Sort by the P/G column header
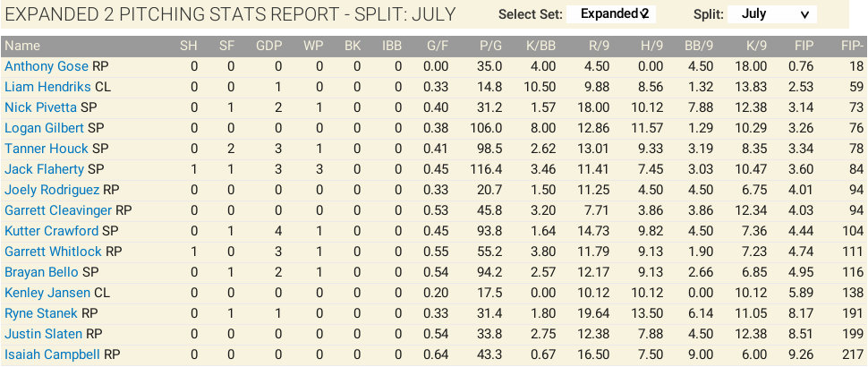Image resolution: width=868 pixels, height=367 pixels. [490, 46]
